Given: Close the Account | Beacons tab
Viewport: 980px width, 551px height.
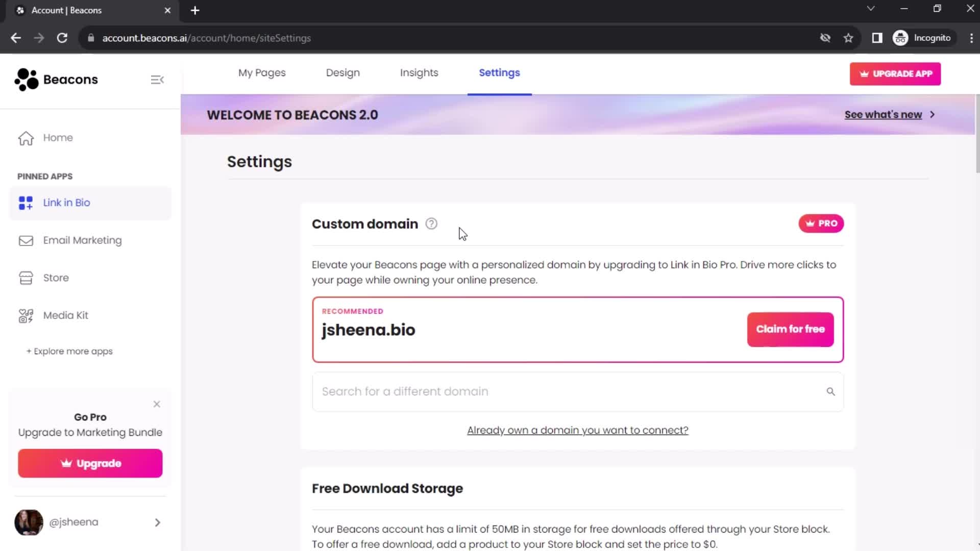Looking at the screenshot, I should pyautogui.click(x=167, y=10).
